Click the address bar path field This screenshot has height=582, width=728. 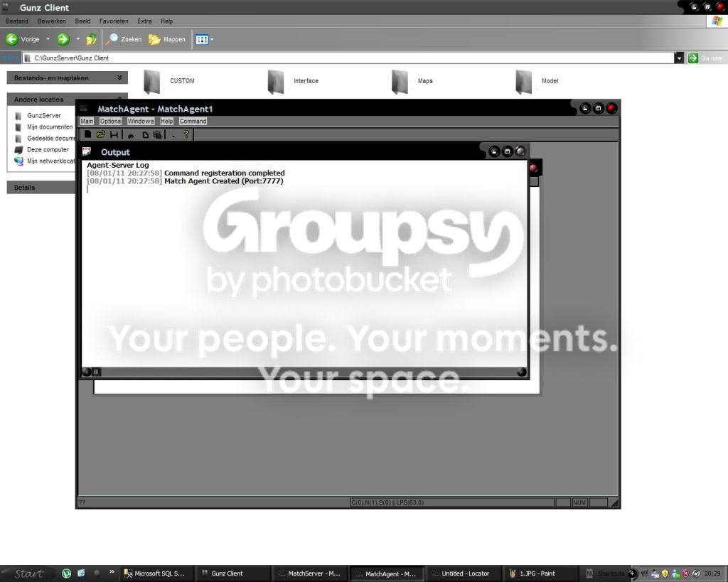pos(348,58)
